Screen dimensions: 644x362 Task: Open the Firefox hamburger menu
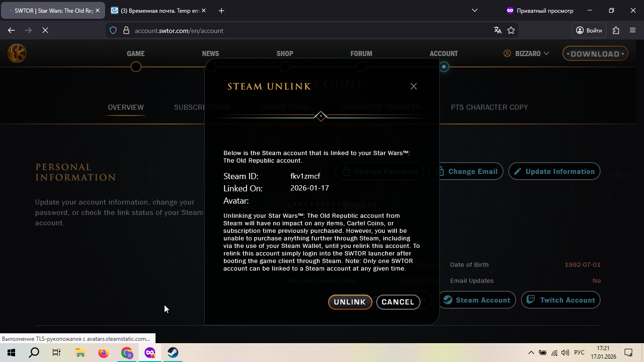pyautogui.click(x=633, y=30)
